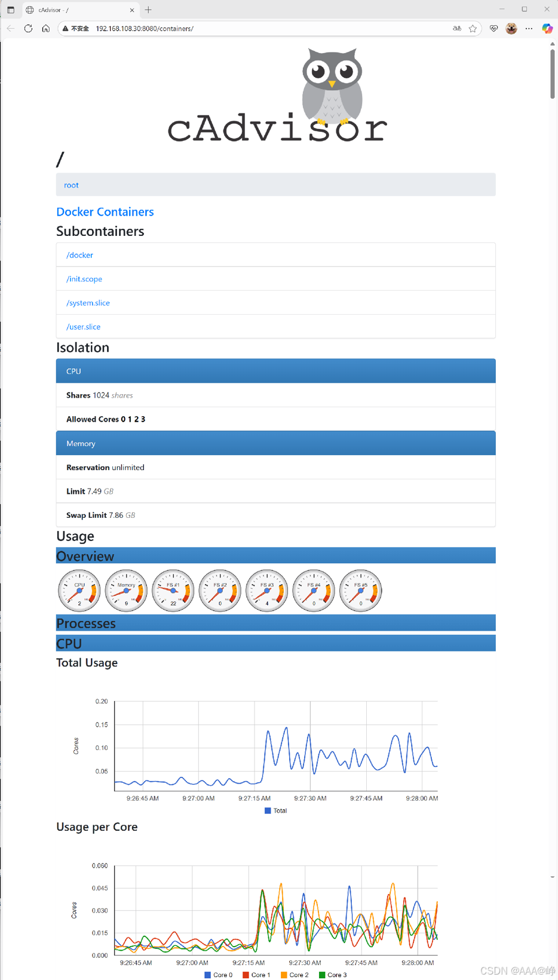The width and height of the screenshot is (558, 980).
Task: Click the CPU isolation panel header
Action: (276, 371)
